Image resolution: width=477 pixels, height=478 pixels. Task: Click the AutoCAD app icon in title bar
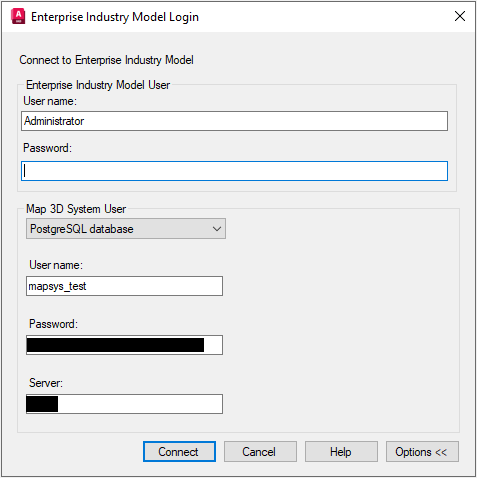pyautogui.click(x=18, y=16)
